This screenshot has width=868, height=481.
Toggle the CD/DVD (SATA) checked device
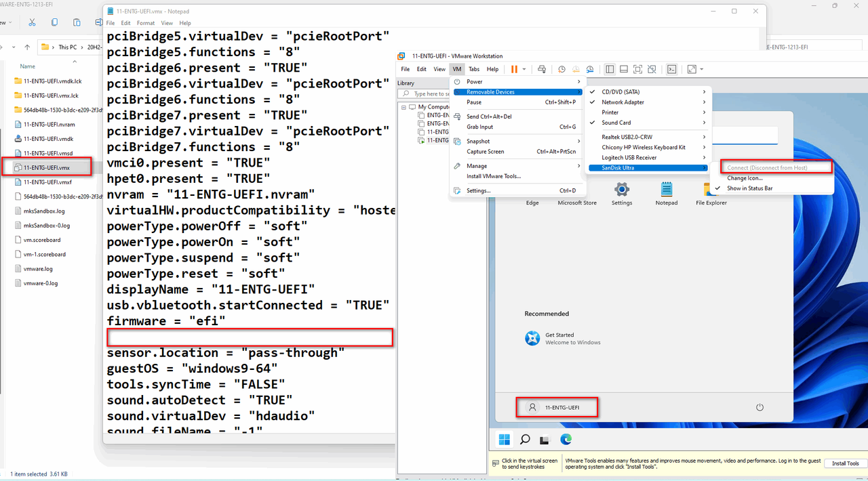(x=647, y=91)
